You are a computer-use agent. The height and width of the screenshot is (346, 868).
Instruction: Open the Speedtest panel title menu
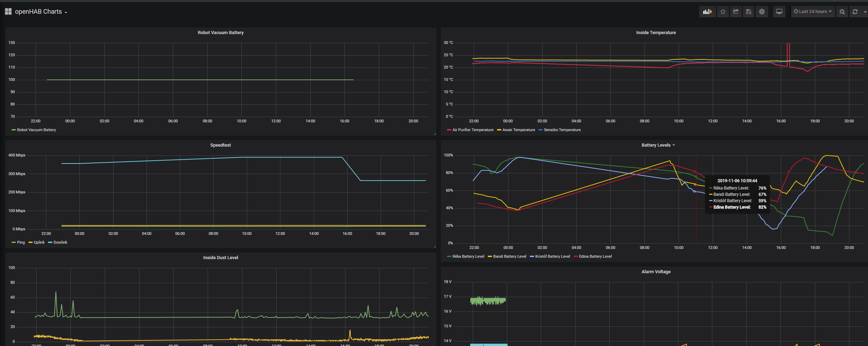pyautogui.click(x=220, y=145)
